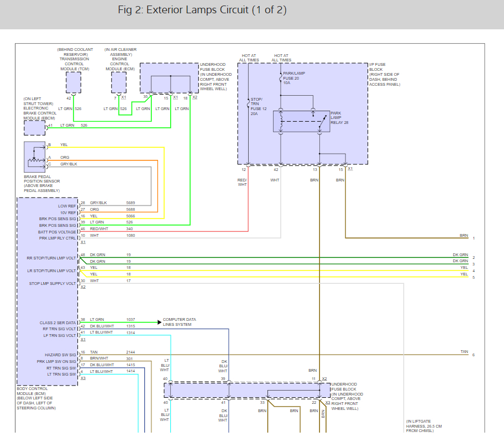Viewport: 504px width, 447px height.
Task: Select 'RF TRN SIG VOLT' label
Action: tap(59, 329)
